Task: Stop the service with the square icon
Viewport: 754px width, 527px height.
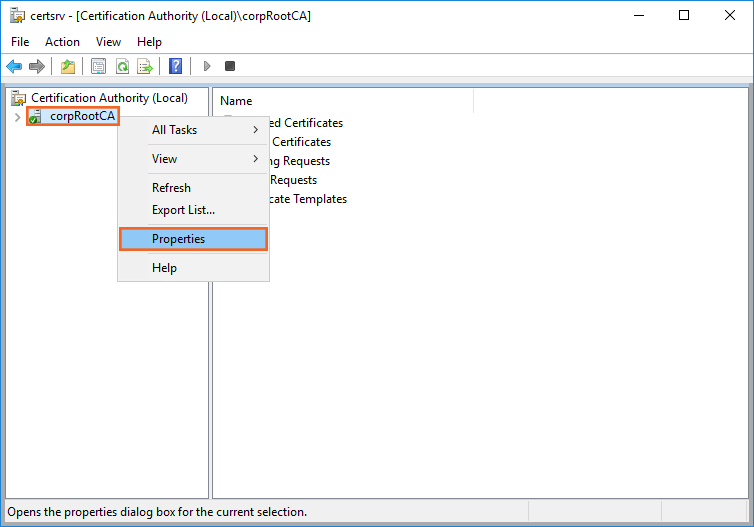Action: pyautogui.click(x=230, y=67)
